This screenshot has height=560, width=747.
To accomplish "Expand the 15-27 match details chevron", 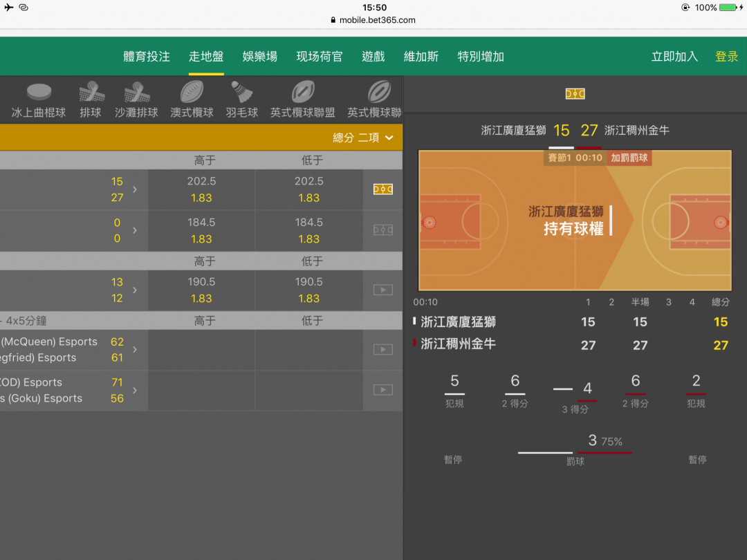I will click(x=136, y=189).
